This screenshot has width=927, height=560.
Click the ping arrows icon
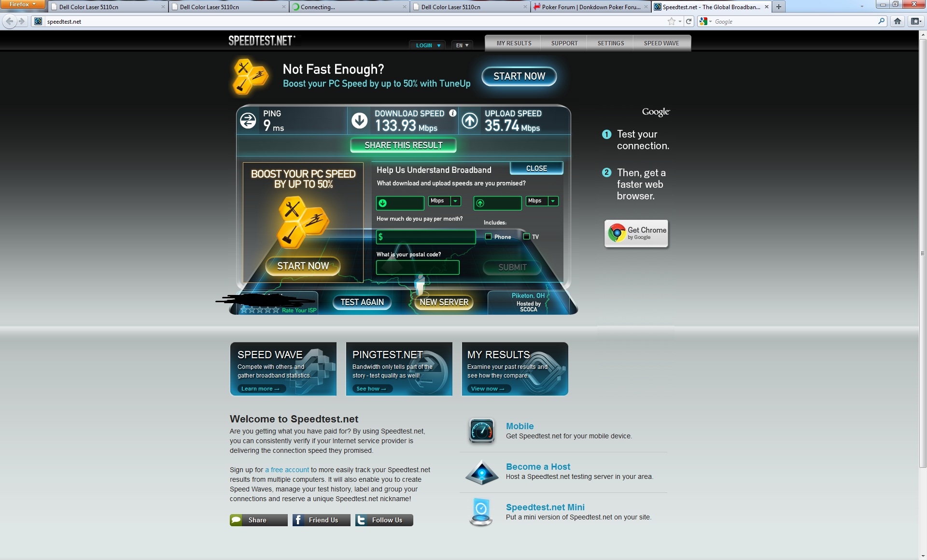tap(248, 120)
